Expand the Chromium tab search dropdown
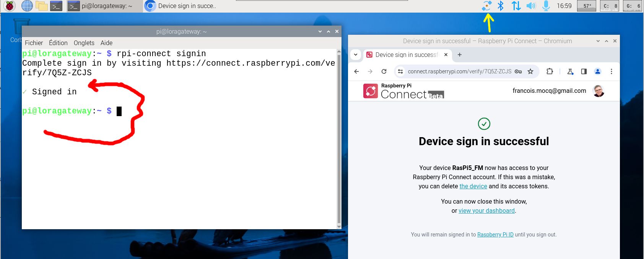The width and height of the screenshot is (644, 259). [356, 55]
